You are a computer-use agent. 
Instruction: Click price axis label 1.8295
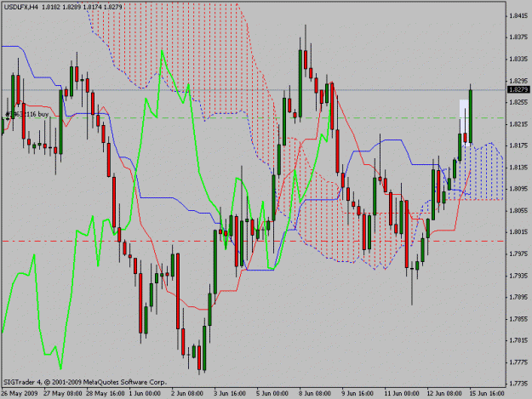(x=518, y=81)
